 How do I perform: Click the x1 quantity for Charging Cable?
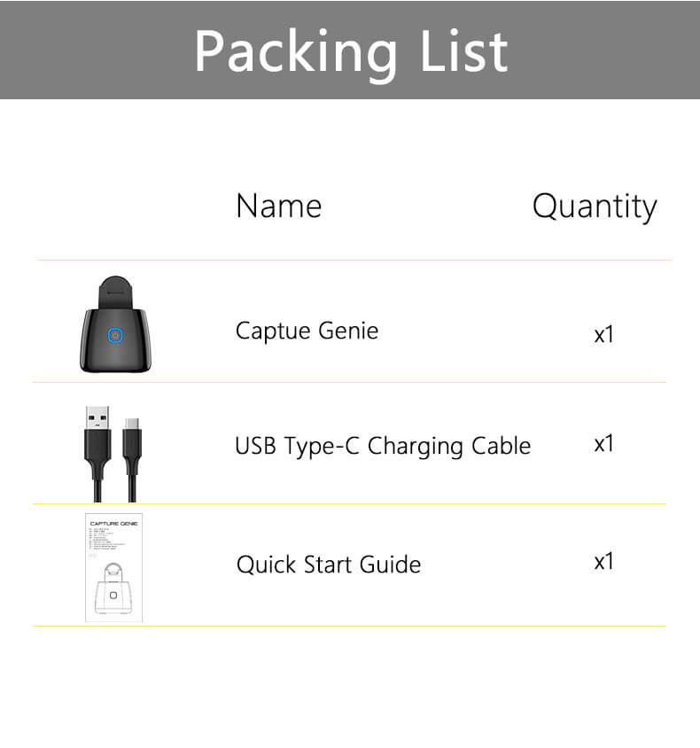[x=603, y=444]
